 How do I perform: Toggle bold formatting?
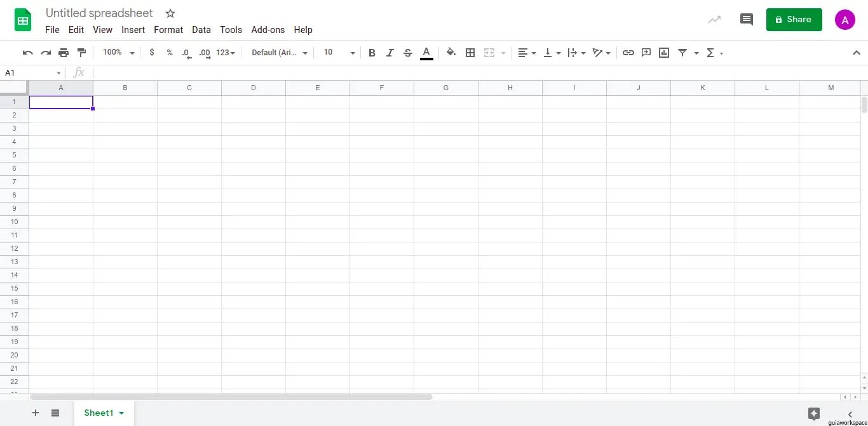pyautogui.click(x=372, y=53)
